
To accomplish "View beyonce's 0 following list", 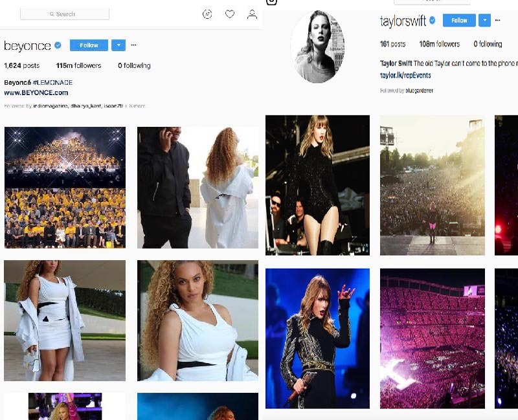I will (x=134, y=66).
